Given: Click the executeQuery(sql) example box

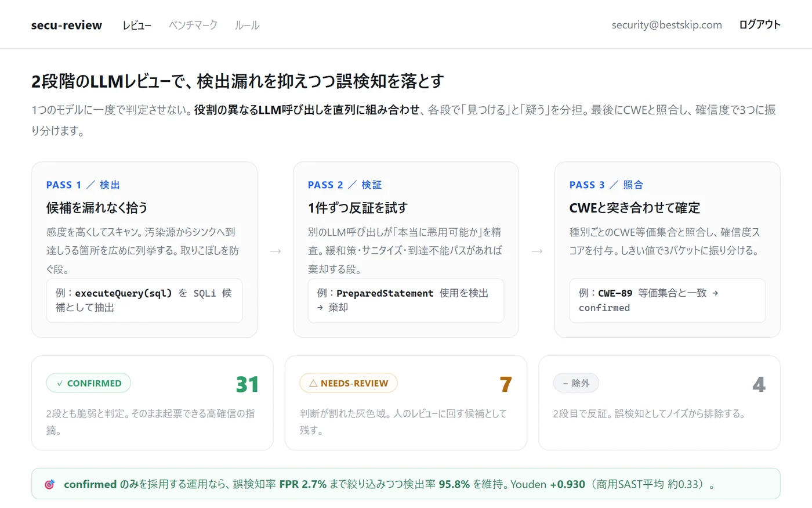Looking at the screenshot, I should pyautogui.click(x=144, y=301).
